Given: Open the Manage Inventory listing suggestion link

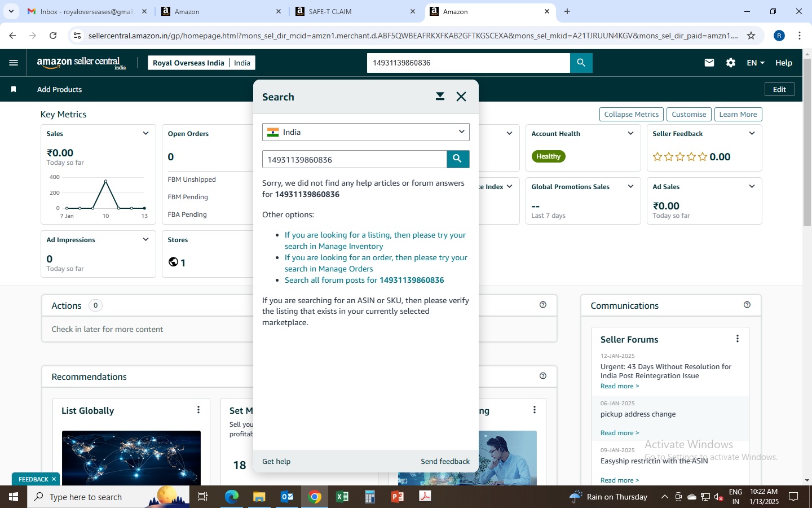Looking at the screenshot, I should pyautogui.click(x=375, y=240).
